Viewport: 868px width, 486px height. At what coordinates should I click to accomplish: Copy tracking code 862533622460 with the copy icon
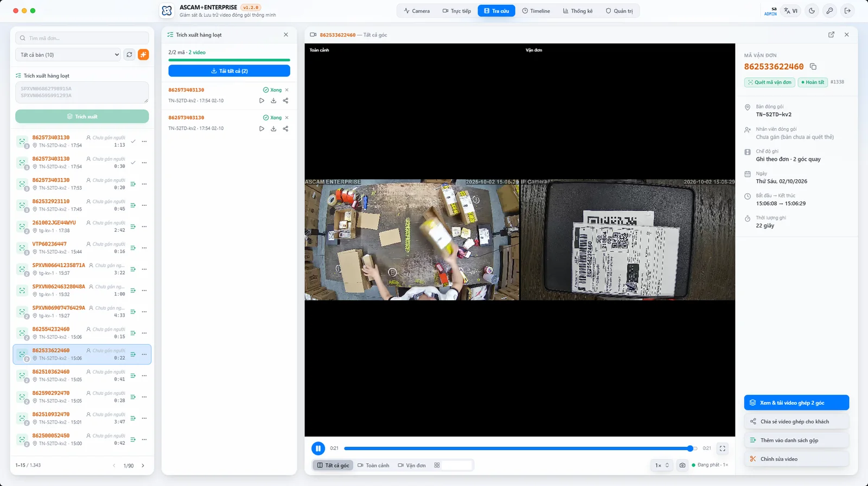tap(813, 67)
